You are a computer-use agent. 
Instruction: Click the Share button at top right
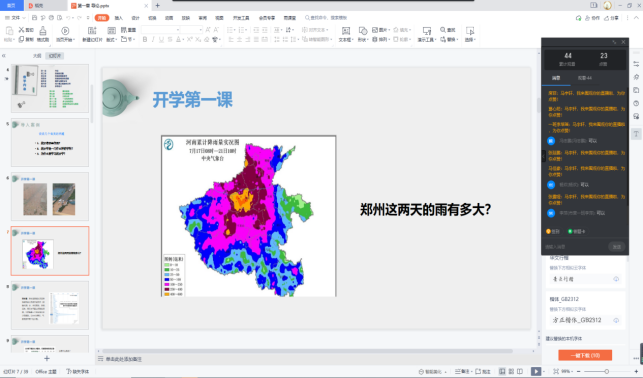coord(611,18)
